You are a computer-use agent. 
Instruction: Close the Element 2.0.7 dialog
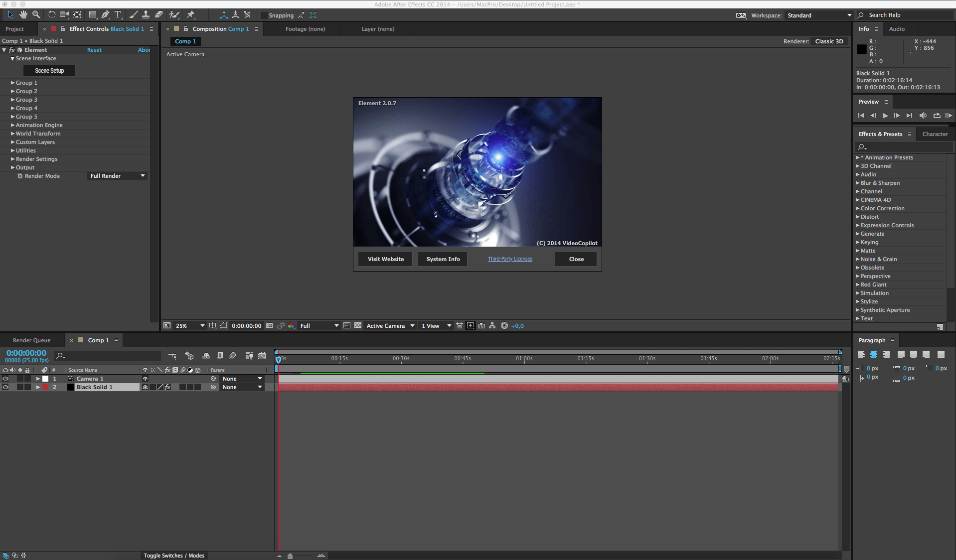(x=576, y=259)
